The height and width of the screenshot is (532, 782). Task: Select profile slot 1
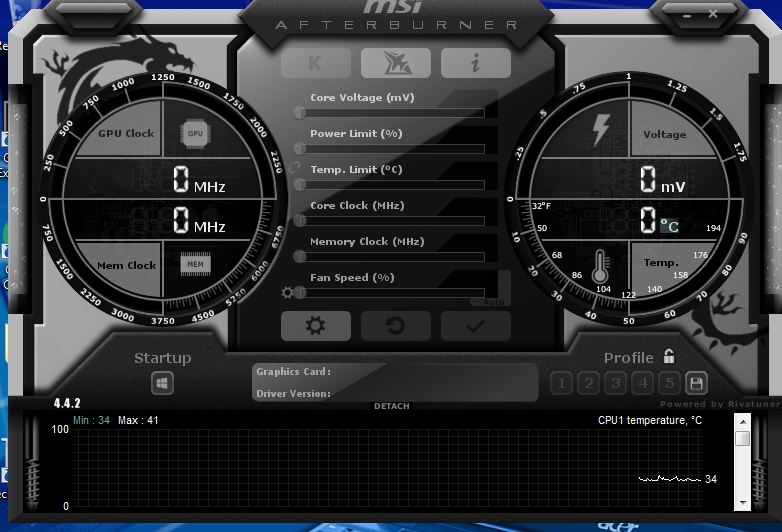[x=561, y=383]
